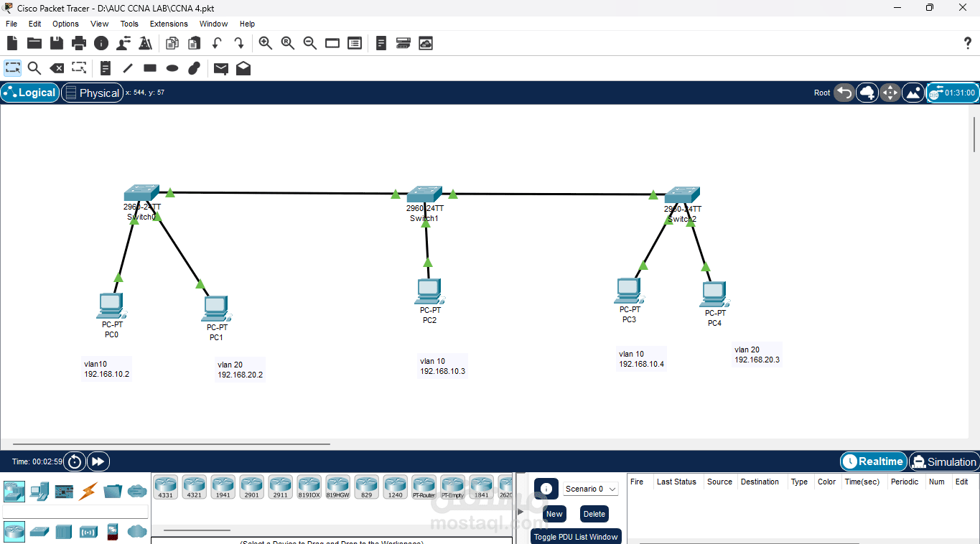The width and height of the screenshot is (980, 544).
Task: Switch to Simulation mode
Action: click(943, 461)
